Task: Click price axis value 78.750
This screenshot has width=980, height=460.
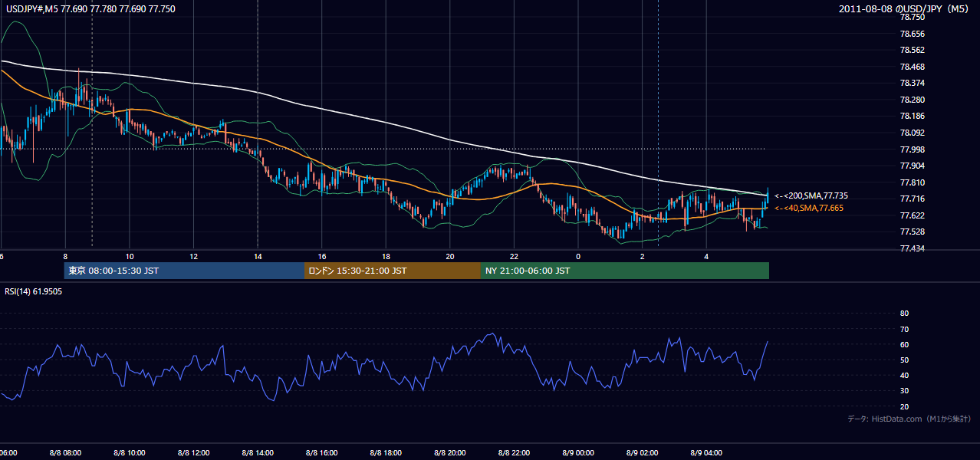Action: (912, 17)
